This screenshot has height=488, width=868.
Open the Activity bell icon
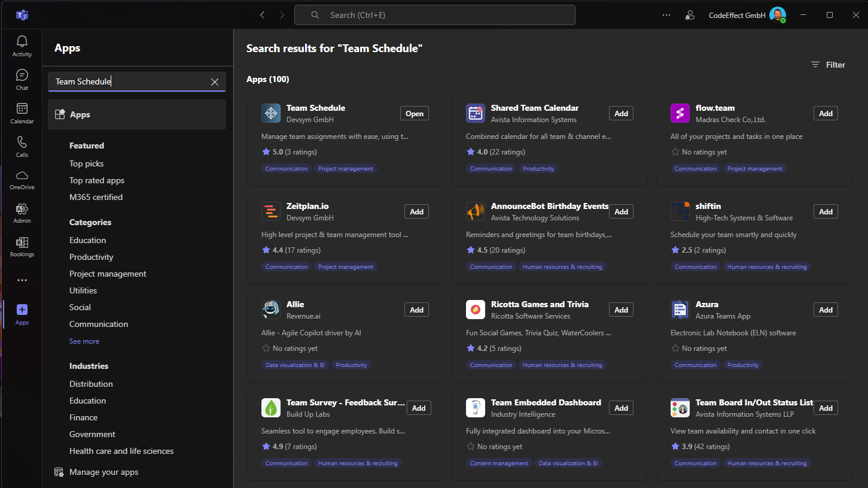pyautogui.click(x=22, y=46)
